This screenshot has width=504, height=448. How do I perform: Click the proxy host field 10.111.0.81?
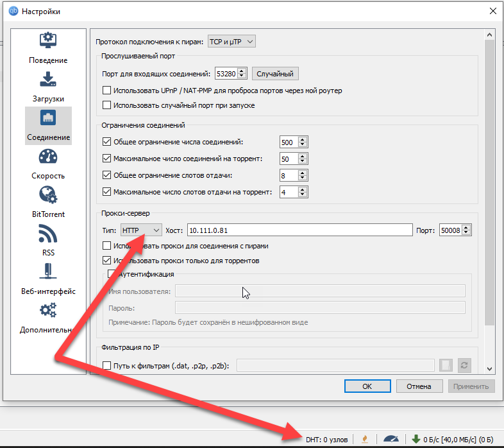coord(299,230)
